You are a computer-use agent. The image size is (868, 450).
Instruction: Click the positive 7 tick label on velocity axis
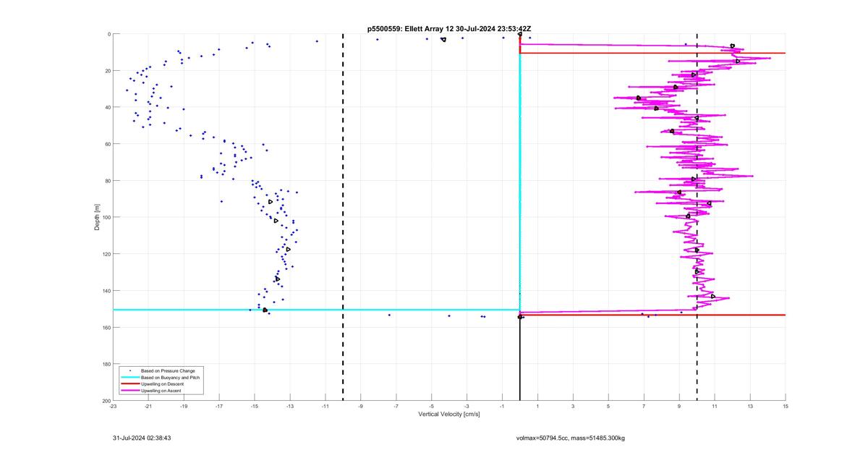tap(644, 406)
